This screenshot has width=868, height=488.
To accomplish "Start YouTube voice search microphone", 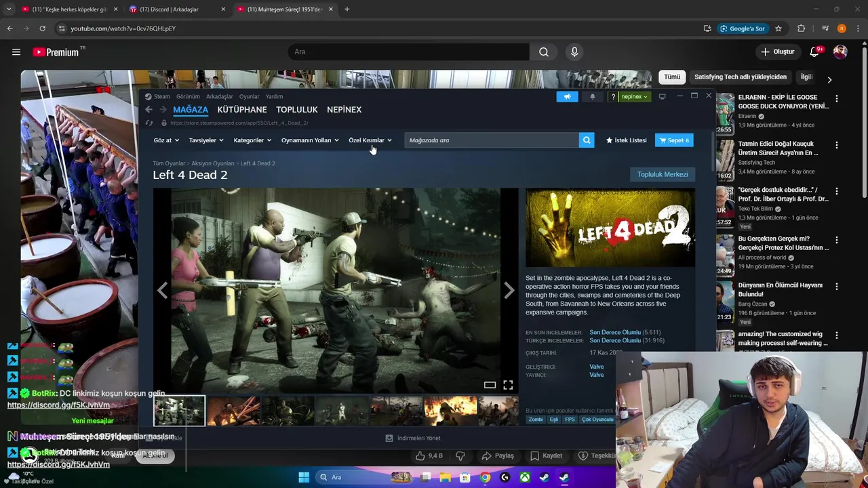I will click(x=574, y=52).
